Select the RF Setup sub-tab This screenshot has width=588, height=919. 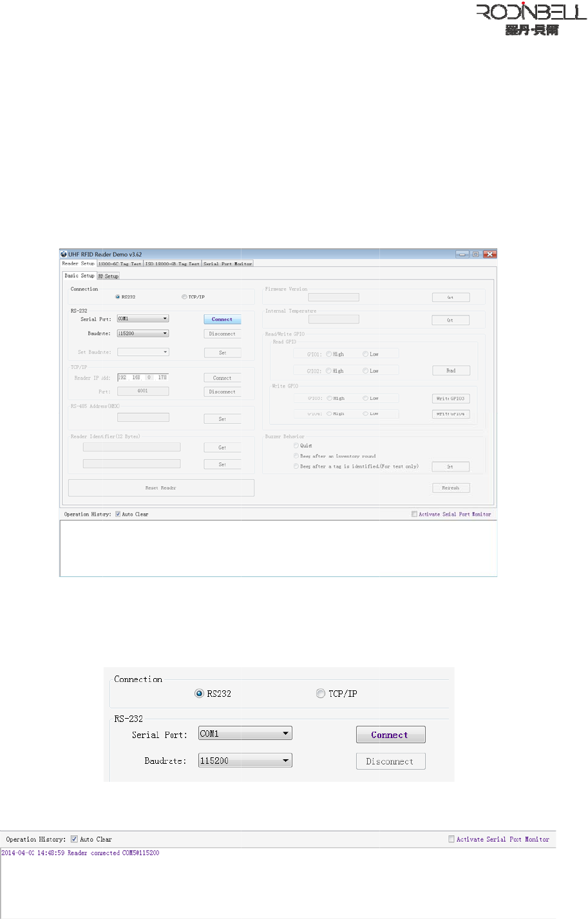click(x=108, y=276)
